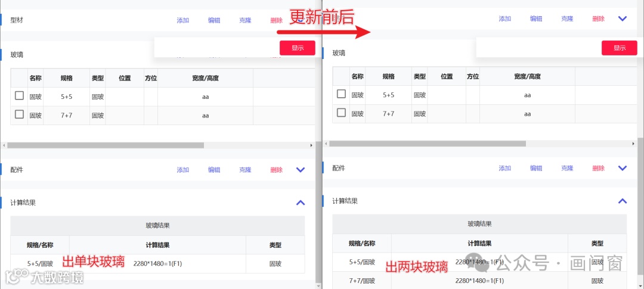Click 删除 in the 型材 row, left pane
Image resolution: width=644 pixels, height=289 pixels.
point(277,20)
